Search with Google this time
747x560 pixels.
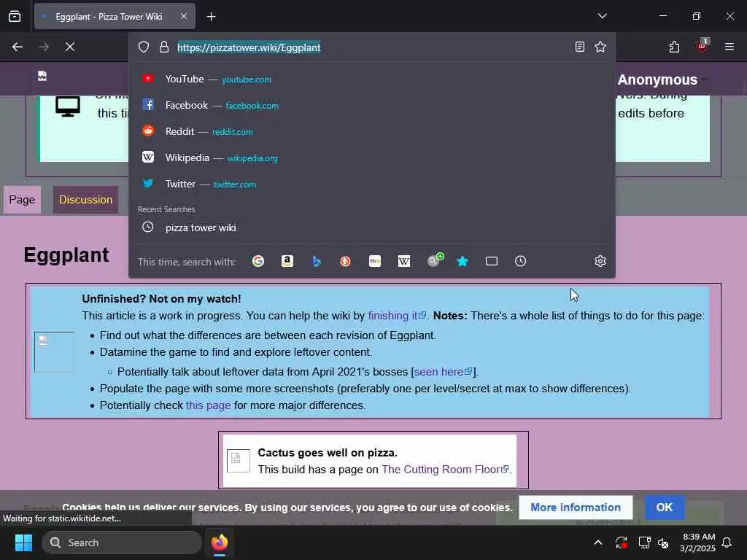(x=258, y=261)
